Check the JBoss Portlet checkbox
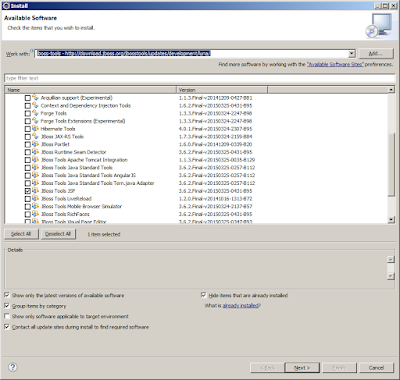The height and width of the screenshot is (380, 400). click(28, 145)
